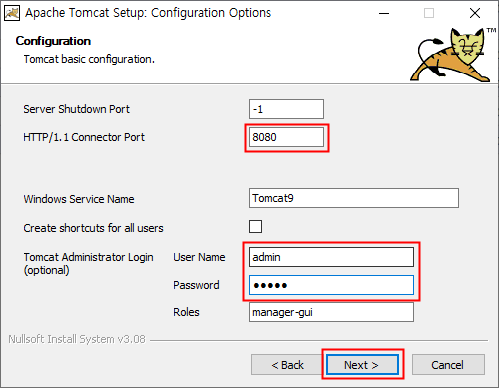Click the 'Server Shutdown Port' label
The height and width of the screenshot is (388, 499).
[76, 109]
